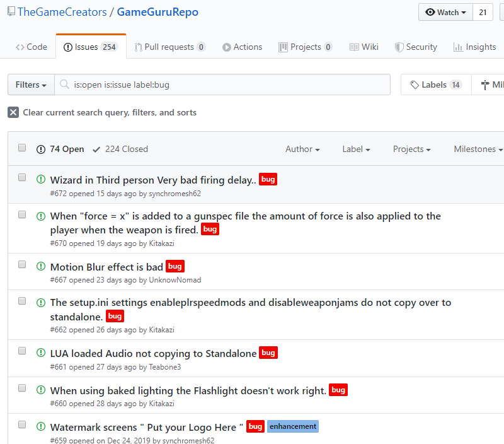Tick the Motion Blur effect issue checkbox
This screenshot has width=504, height=444.
pos(22,264)
